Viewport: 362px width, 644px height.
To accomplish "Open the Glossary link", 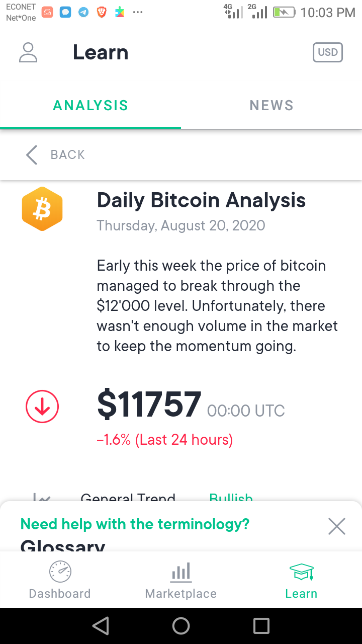I will tap(63, 545).
